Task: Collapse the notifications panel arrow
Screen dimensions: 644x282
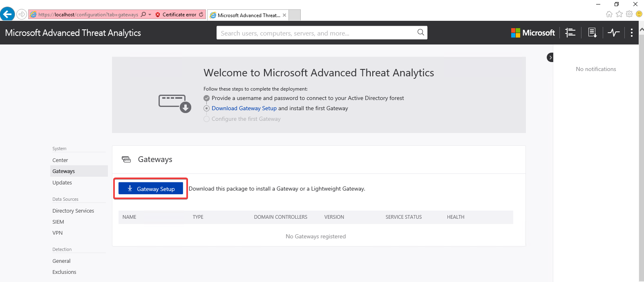Action: pos(550,58)
